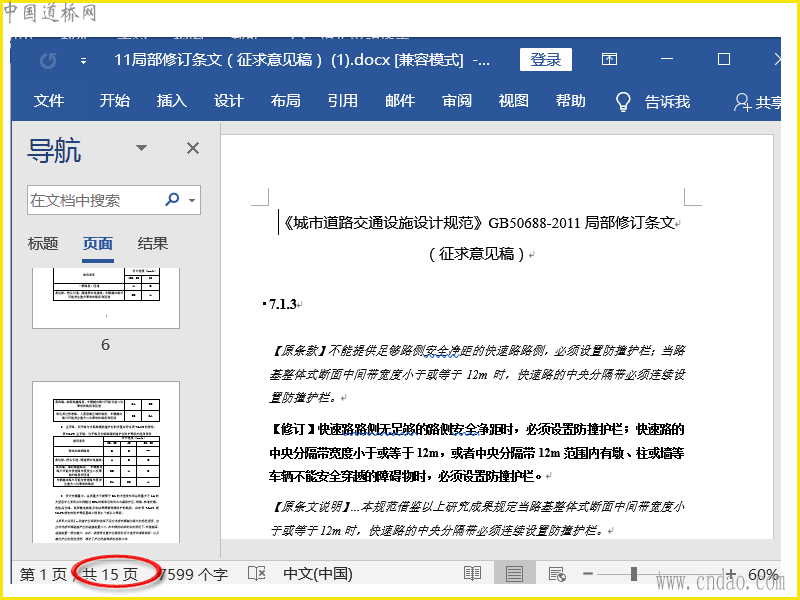Select the 页面 navigation tab
800x600 pixels.
[97, 244]
